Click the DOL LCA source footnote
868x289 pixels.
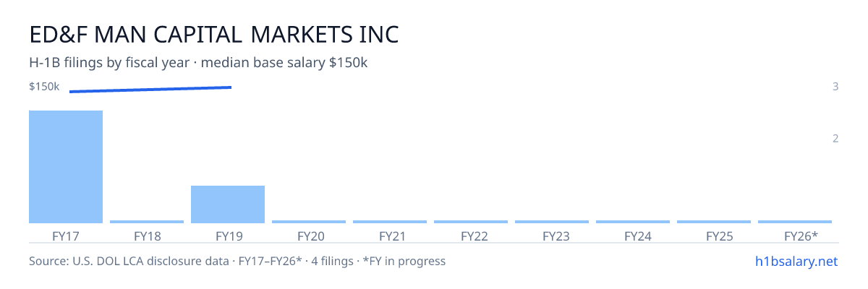point(237,261)
